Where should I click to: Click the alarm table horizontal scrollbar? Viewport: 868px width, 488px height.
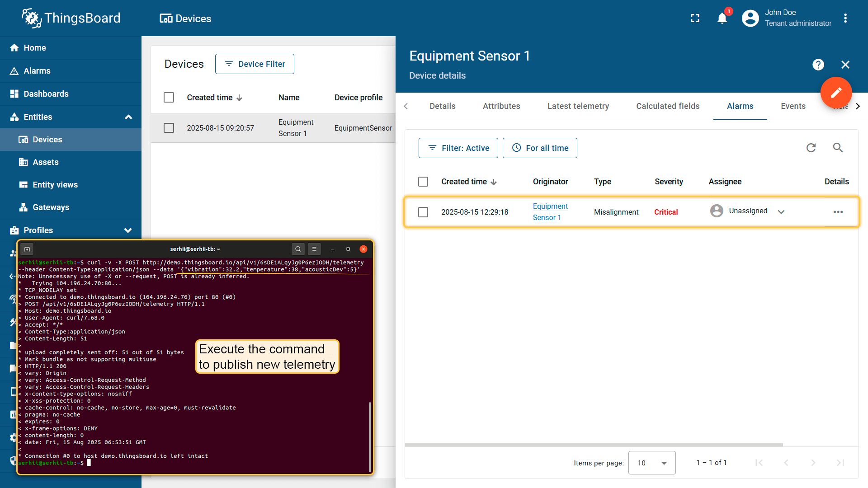pos(594,445)
